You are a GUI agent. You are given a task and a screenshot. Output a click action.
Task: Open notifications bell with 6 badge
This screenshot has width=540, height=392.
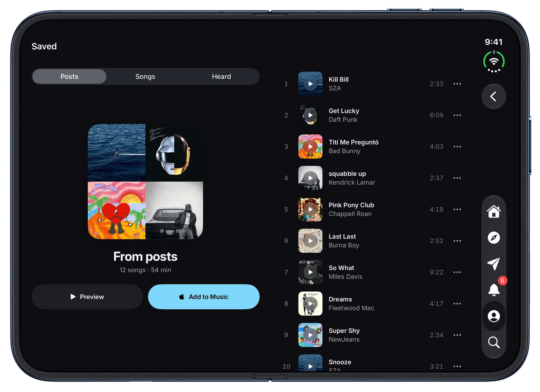pos(494,289)
